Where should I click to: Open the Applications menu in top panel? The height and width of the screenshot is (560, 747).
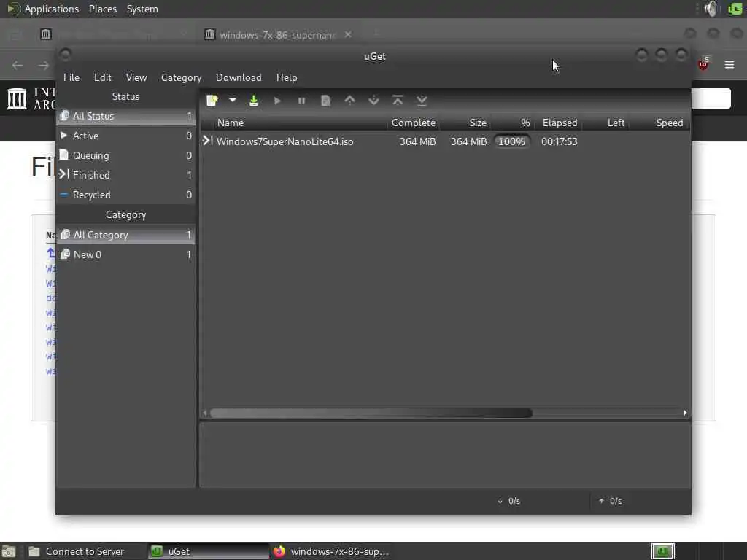tap(52, 9)
